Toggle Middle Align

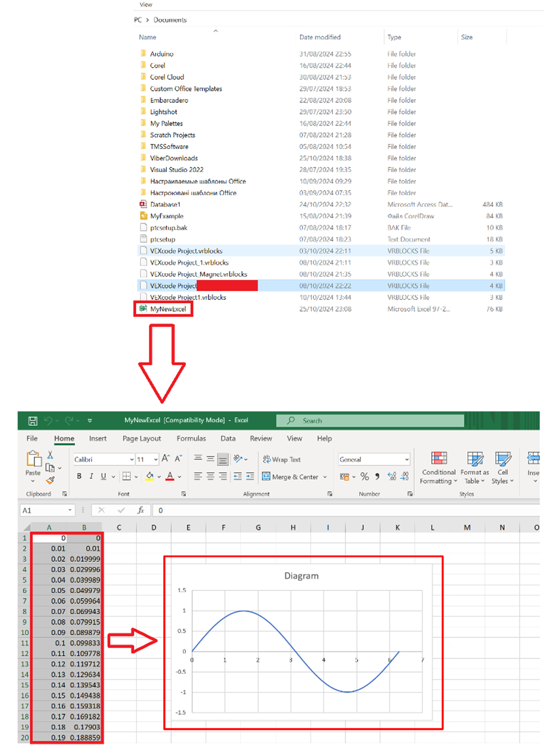[x=211, y=458]
